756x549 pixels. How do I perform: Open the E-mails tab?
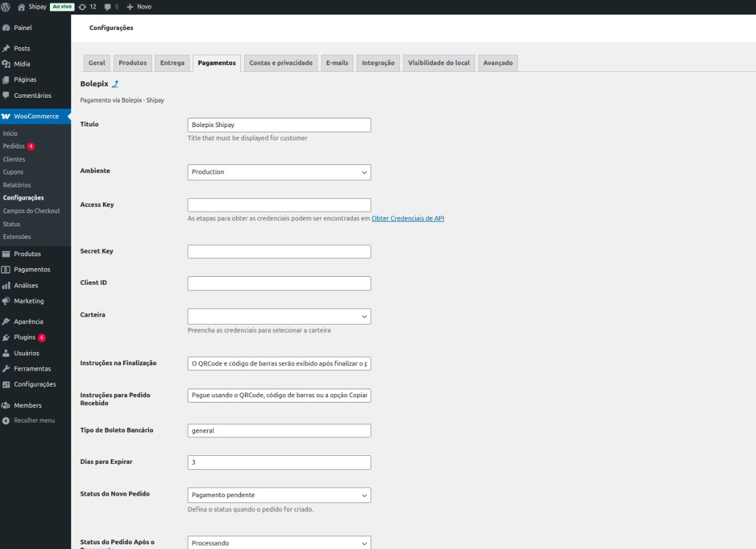point(337,63)
